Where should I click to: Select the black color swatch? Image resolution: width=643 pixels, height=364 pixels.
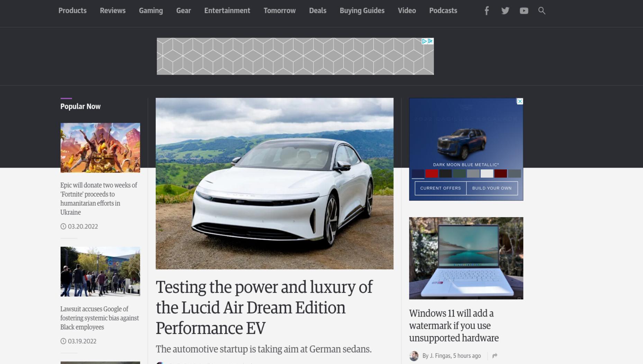pos(445,174)
